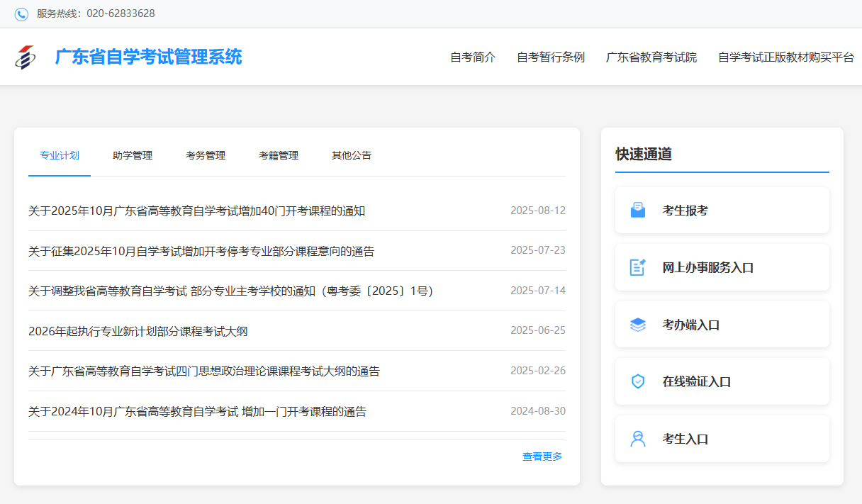Viewport: 862px width, 504px height.
Task: Open the 考务管理 tab
Action: [206, 155]
